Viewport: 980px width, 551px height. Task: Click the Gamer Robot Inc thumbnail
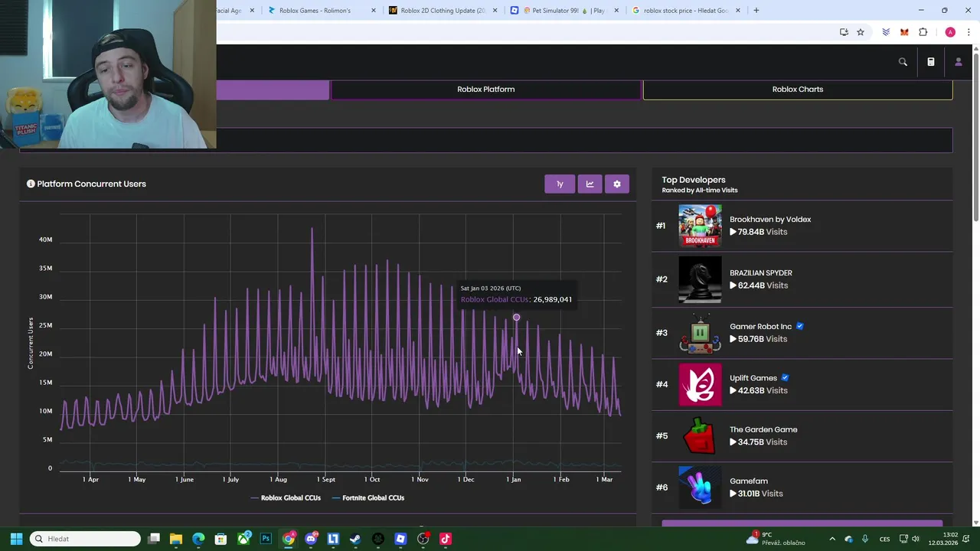[x=700, y=333]
